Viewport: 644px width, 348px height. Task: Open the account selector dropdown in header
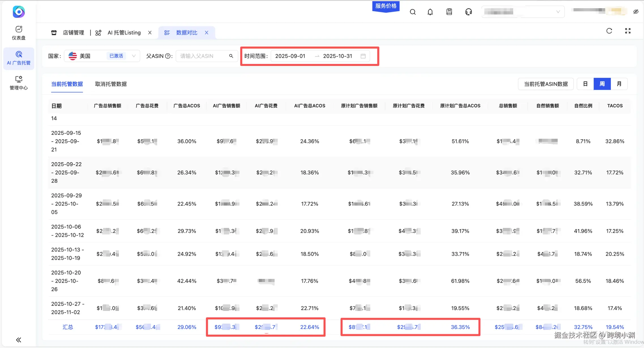523,12
